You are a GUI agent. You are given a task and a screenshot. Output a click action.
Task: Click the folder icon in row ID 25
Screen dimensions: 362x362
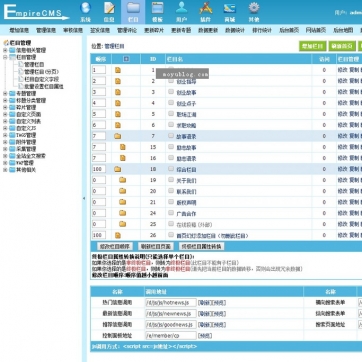point(123,224)
